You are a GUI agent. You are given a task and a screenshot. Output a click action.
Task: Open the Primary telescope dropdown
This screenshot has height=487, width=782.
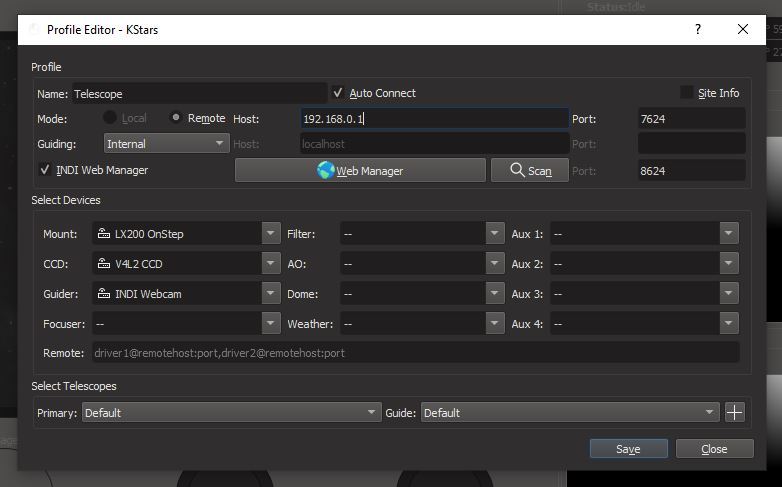point(231,413)
